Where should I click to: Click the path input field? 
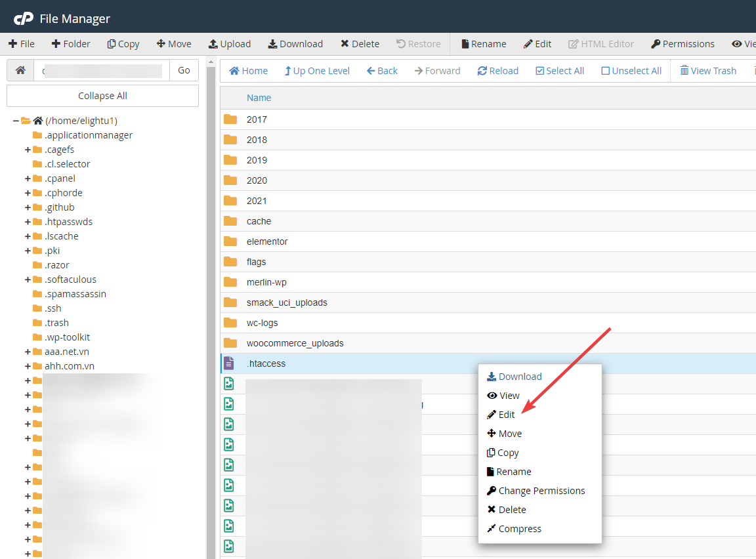pos(102,70)
